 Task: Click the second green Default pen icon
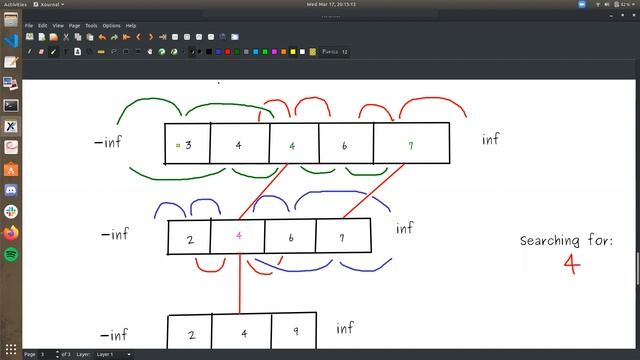[174, 52]
